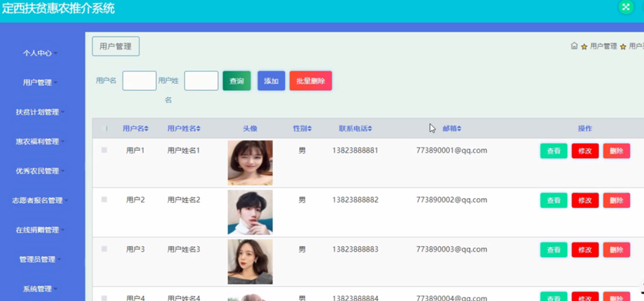Sort table by 联系电话 column arrows
This screenshot has height=301, width=644.
click(370, 129)
